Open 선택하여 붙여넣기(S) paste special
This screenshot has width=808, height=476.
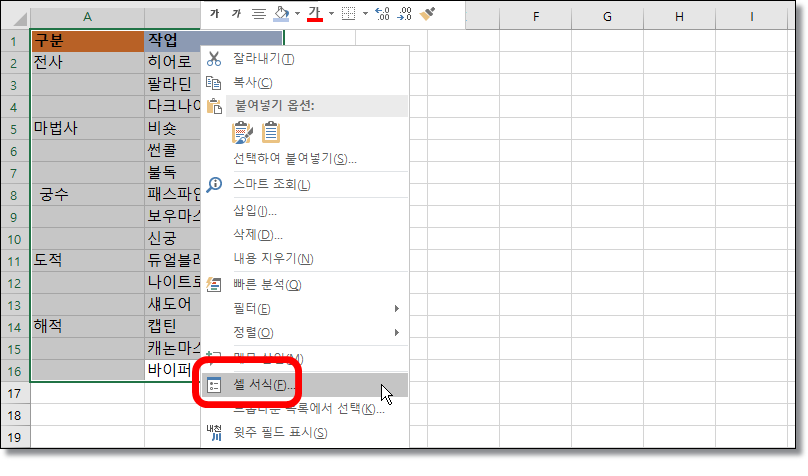click(305, 159)
